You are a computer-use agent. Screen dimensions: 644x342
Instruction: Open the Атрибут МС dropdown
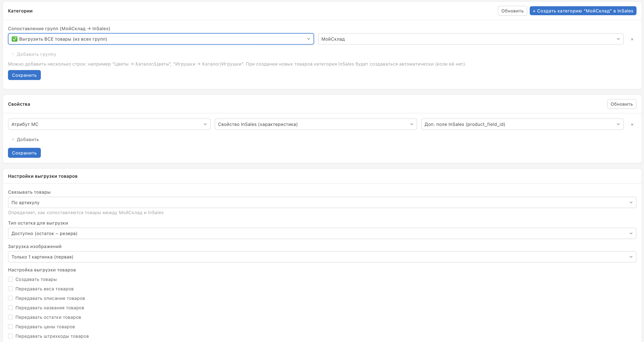109,124
